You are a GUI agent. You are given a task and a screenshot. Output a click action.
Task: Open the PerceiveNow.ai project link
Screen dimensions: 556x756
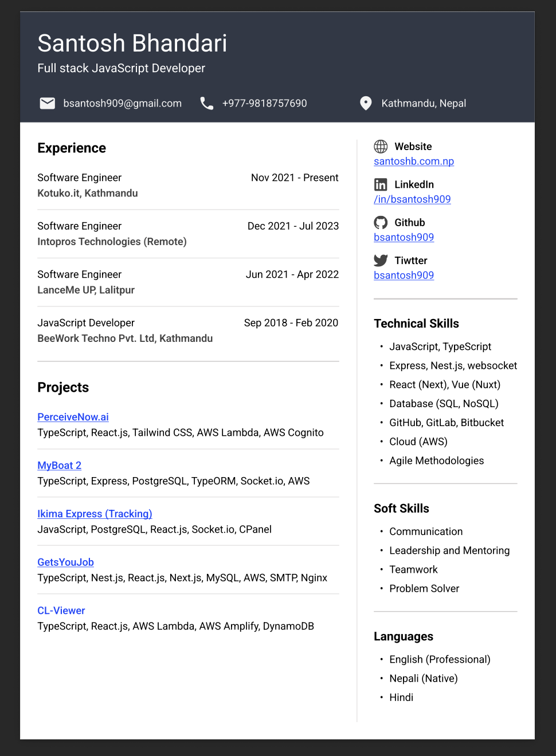[73, 416]
